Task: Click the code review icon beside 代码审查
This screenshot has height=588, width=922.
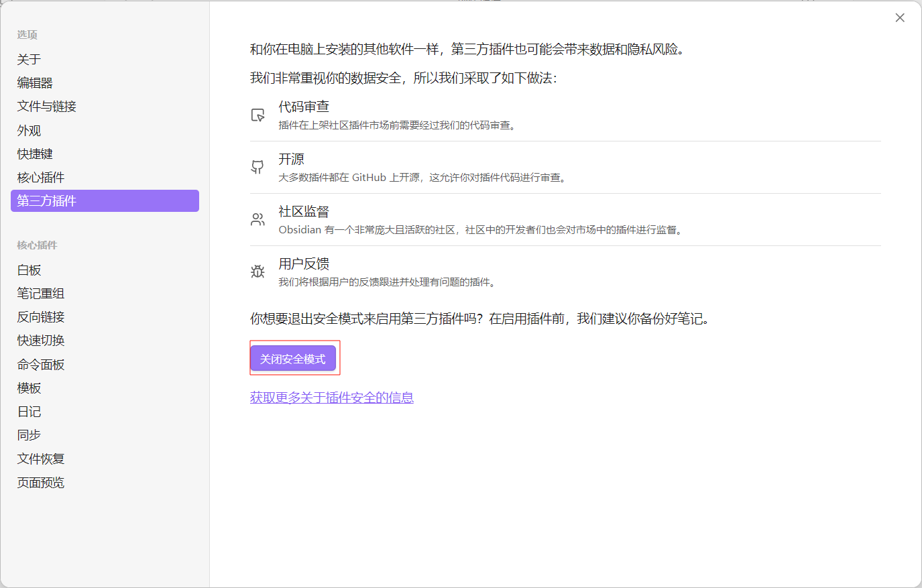Action: tap(257, 115)
